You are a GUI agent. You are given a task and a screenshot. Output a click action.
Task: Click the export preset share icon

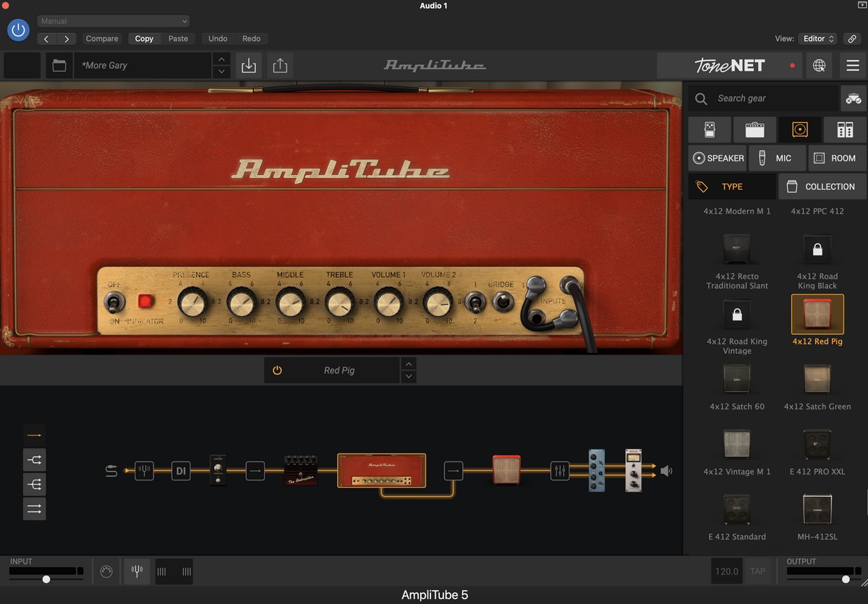pos(280,66)
